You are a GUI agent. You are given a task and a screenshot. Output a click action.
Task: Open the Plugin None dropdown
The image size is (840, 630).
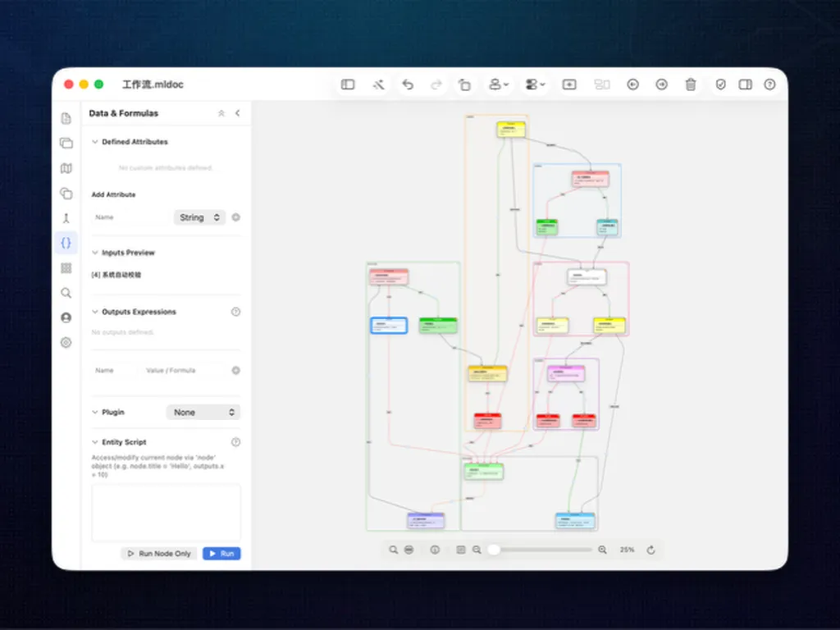[203, 412]
